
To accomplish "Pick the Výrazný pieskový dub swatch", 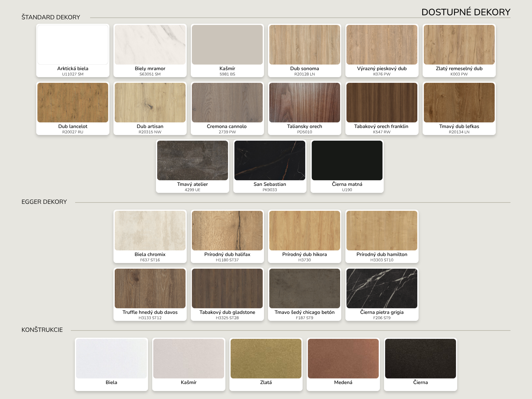I will (x=382, y=51).
